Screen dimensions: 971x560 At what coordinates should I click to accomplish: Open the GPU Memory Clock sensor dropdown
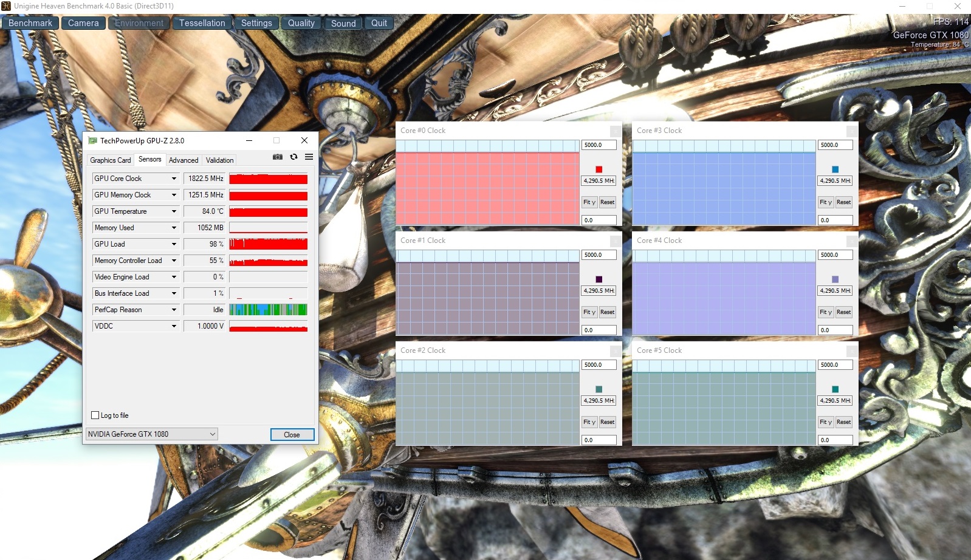point(174,195)
